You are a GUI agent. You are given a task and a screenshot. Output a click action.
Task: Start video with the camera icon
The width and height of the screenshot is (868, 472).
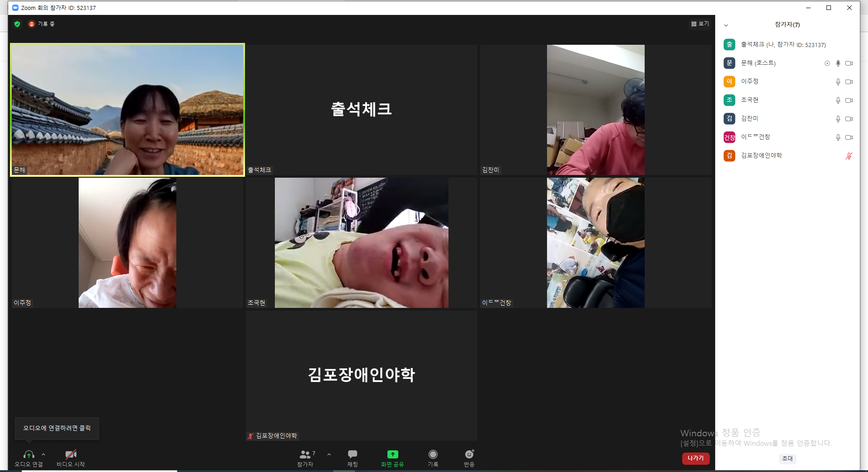coord(71,454)
